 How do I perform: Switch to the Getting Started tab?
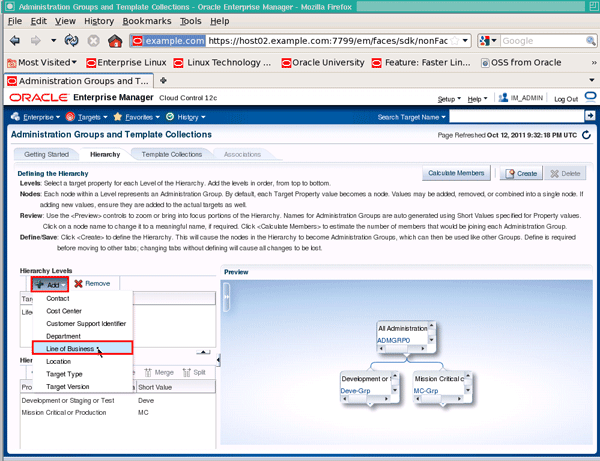pyautogui.click(x=46, y=154)
